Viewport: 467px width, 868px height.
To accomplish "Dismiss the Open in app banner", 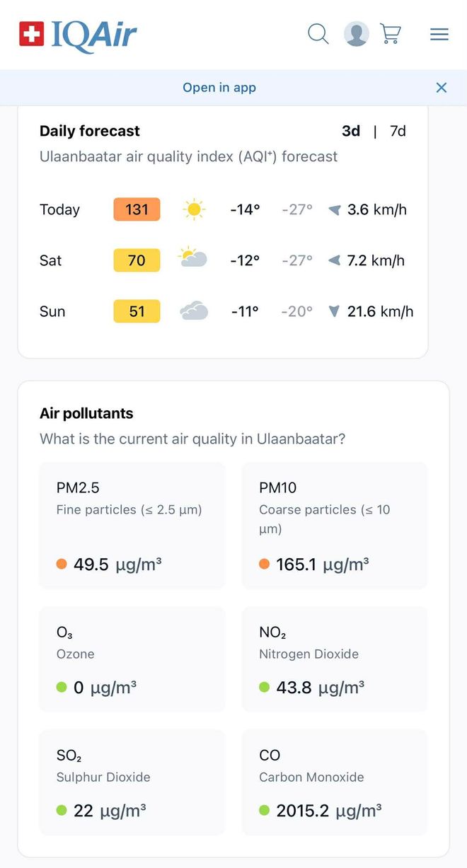I will tap(442, 88).
